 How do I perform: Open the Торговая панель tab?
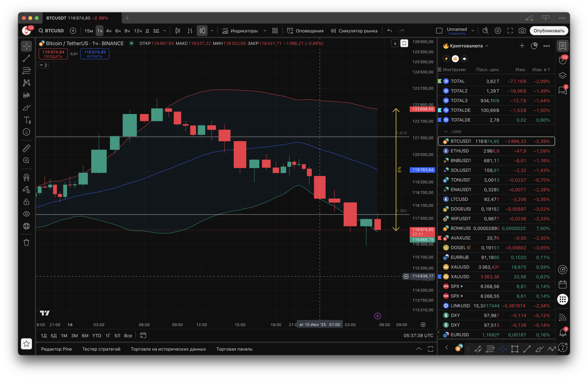[x=234, y=349]
